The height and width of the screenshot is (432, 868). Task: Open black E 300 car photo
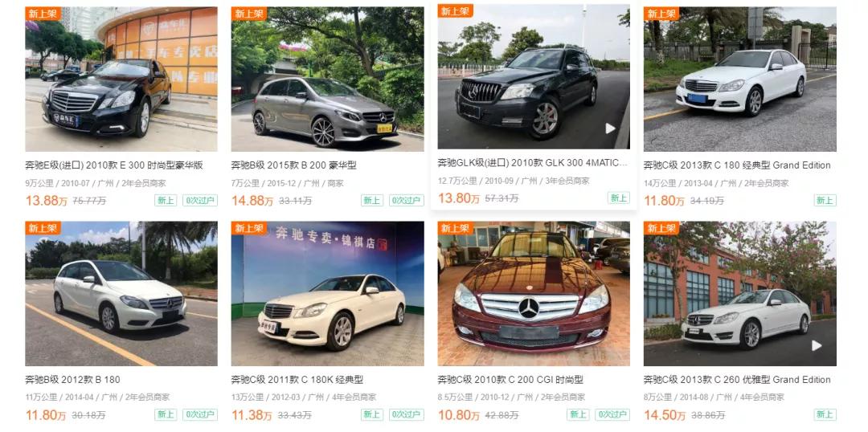[121, 79]
